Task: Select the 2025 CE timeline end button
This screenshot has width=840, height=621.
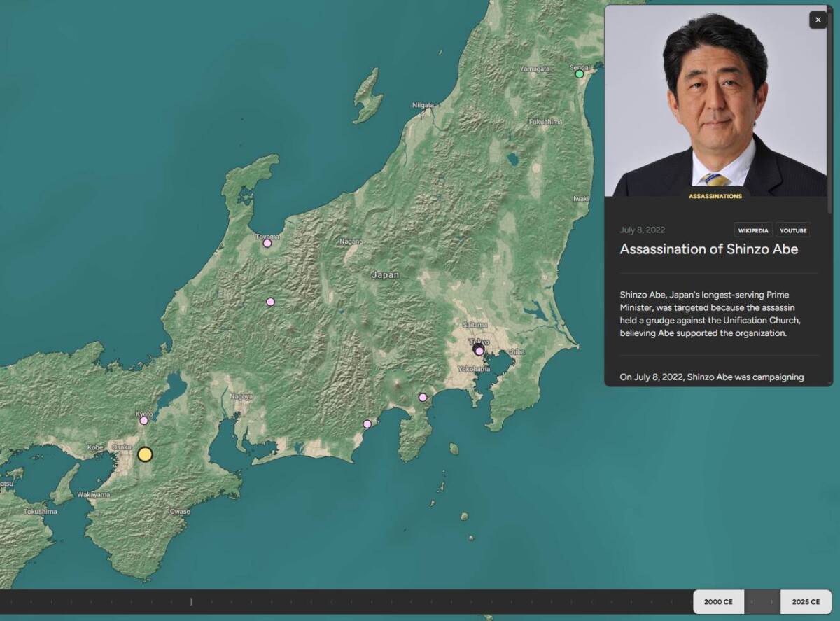Action: pos(806,602)
